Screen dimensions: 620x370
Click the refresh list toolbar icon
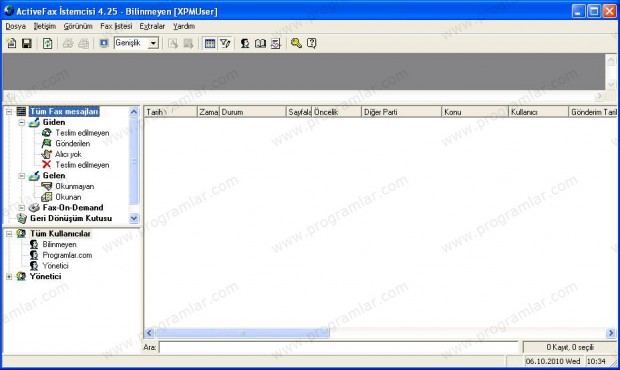47,43
